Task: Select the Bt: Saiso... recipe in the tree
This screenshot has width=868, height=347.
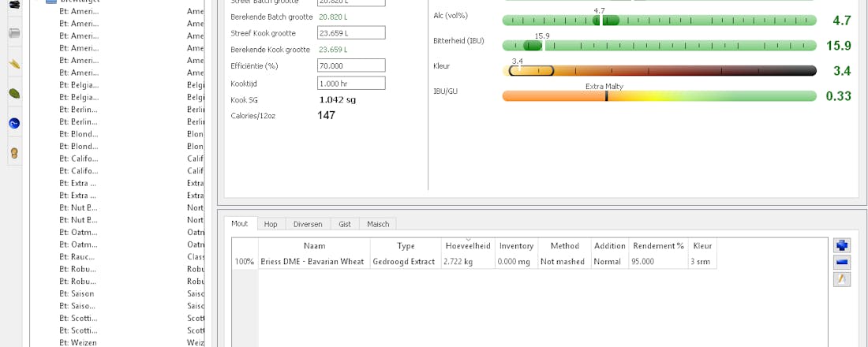Action: 79,305
